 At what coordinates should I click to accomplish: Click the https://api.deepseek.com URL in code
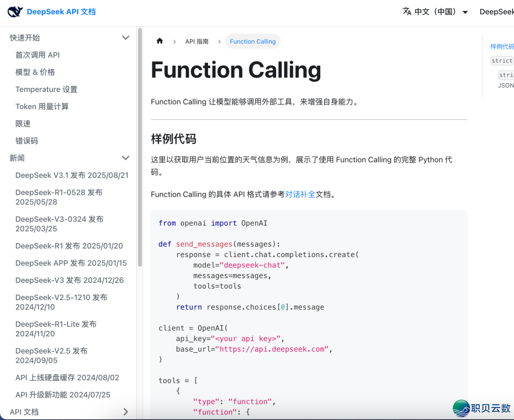(272, 349)
